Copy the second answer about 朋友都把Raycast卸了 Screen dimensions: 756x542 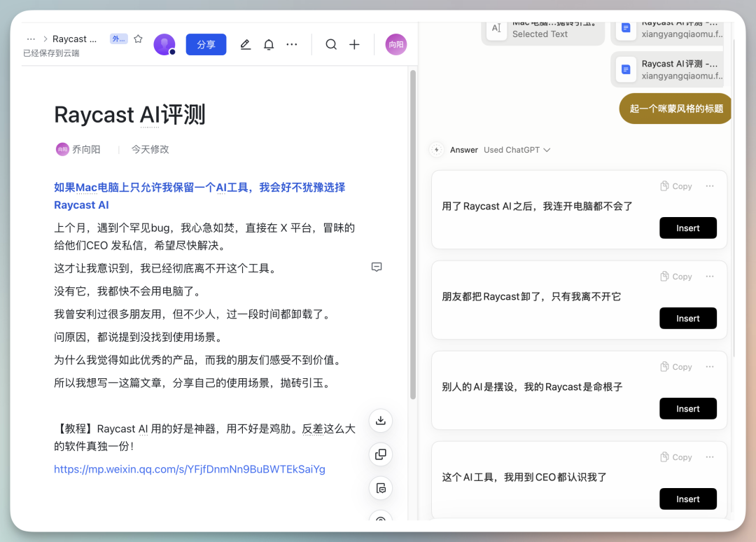tap(676, 277)
